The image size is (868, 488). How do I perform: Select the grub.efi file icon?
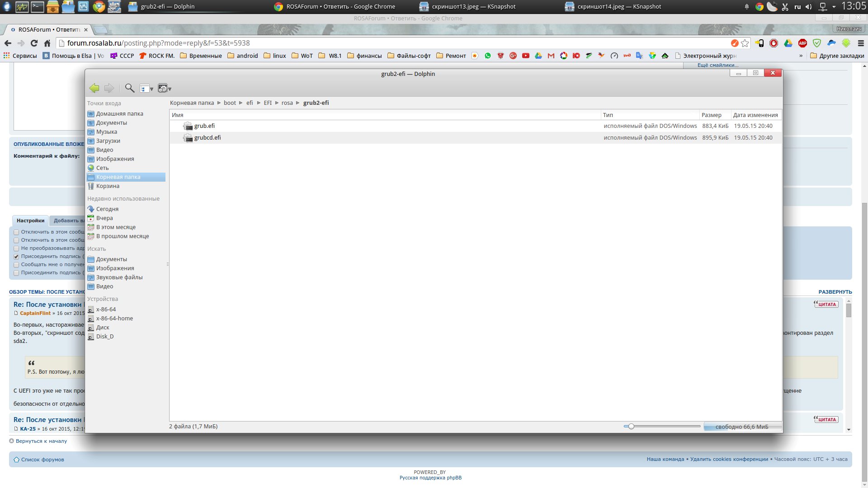188,126
